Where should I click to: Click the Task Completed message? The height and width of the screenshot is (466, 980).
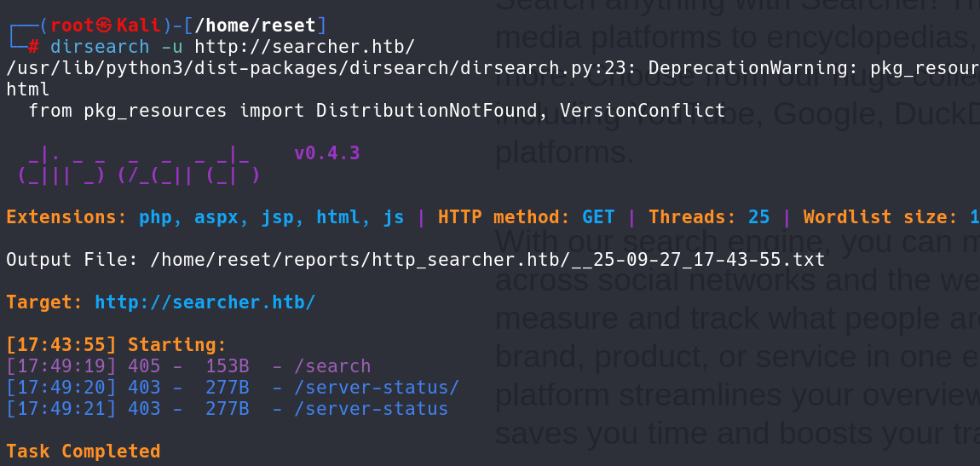[84, 451]
